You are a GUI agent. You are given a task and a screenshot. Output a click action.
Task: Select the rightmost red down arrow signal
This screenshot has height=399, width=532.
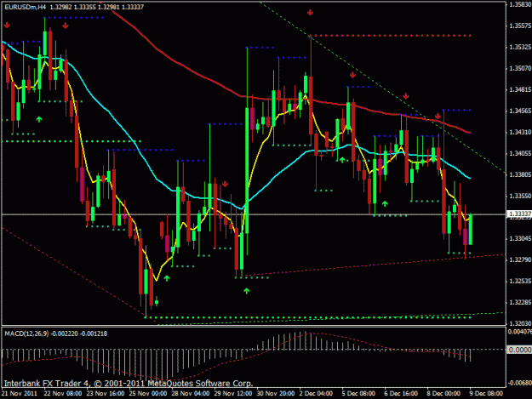point(438,117)
